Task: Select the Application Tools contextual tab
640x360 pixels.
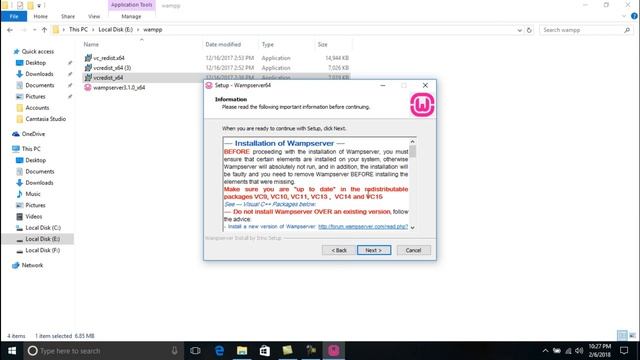Action: click(131, 5)
